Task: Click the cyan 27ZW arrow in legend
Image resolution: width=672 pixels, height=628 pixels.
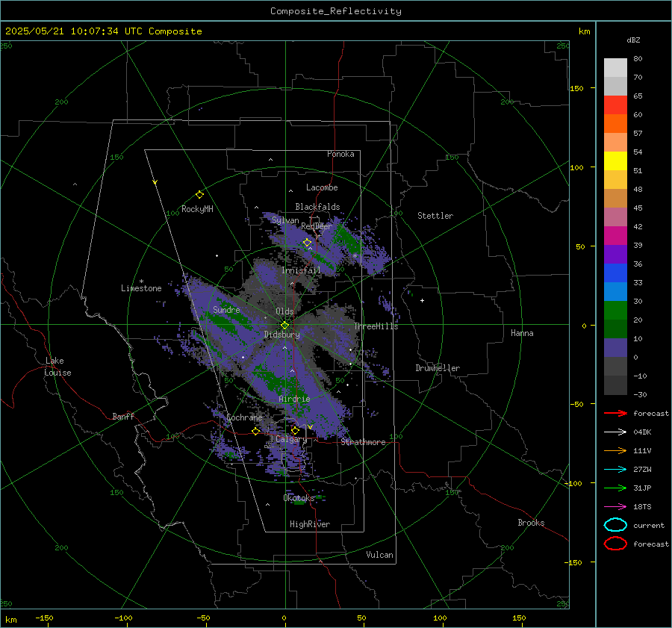Action: [x=615, y=470]
